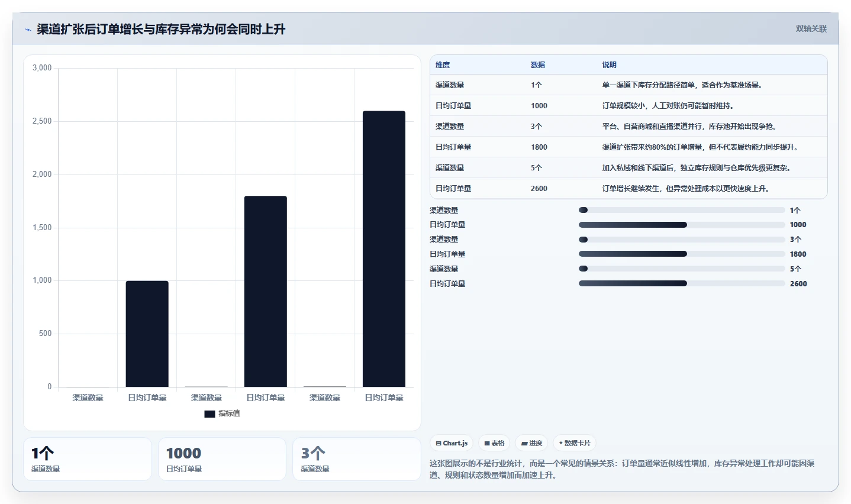This screenshot has width=851, height=504.
Task: Click the 数据 table column header
Action: tap(538, 65)
